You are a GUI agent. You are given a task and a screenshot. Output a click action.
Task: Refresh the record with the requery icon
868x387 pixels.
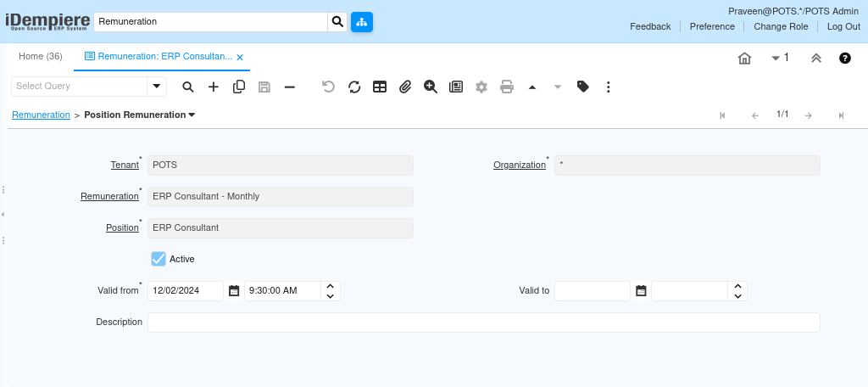click(354, 87)
